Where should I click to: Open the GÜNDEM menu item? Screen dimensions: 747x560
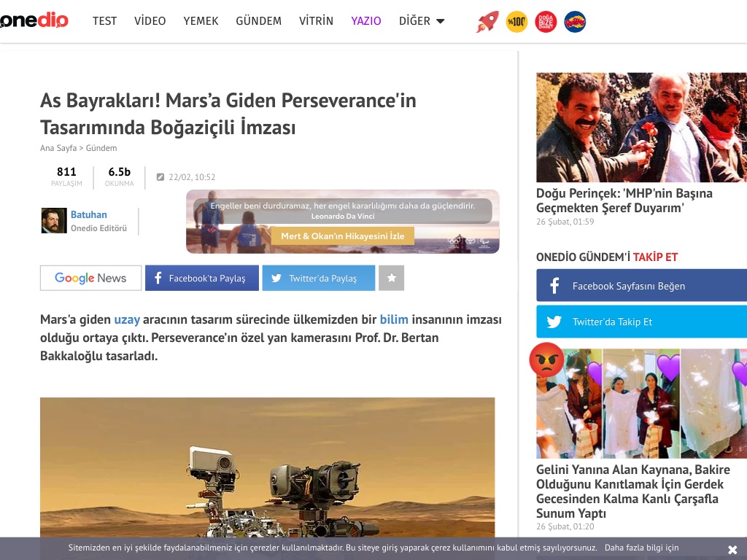click(259, 21)
